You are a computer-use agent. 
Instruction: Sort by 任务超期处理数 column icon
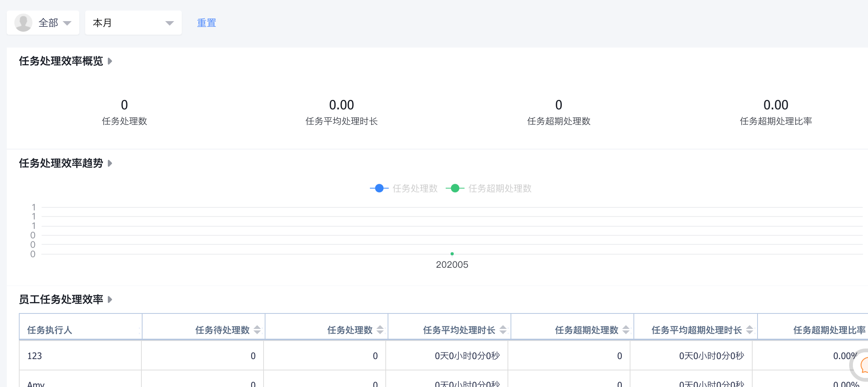pos(626,330)
